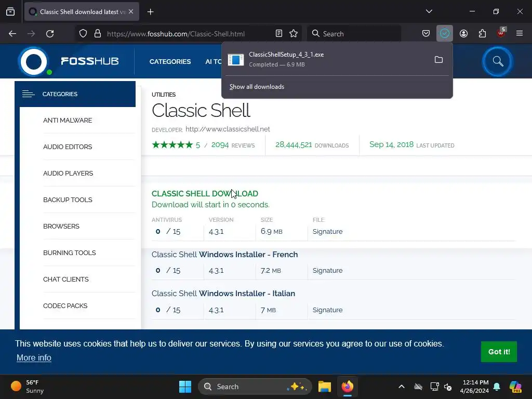532x399 pixels.
Task: Open uBlock Origin extension icon
Action: pos(501,33)
